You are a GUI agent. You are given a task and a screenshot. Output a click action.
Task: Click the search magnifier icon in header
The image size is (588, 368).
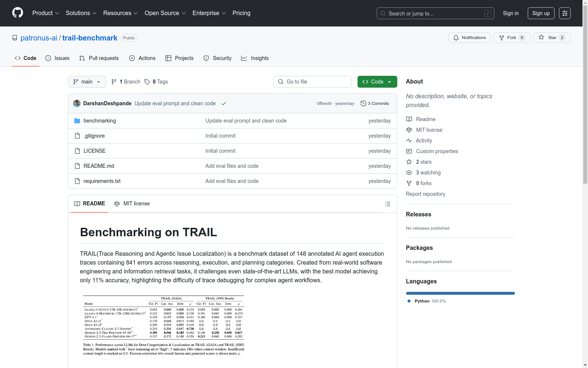[383, 13]
